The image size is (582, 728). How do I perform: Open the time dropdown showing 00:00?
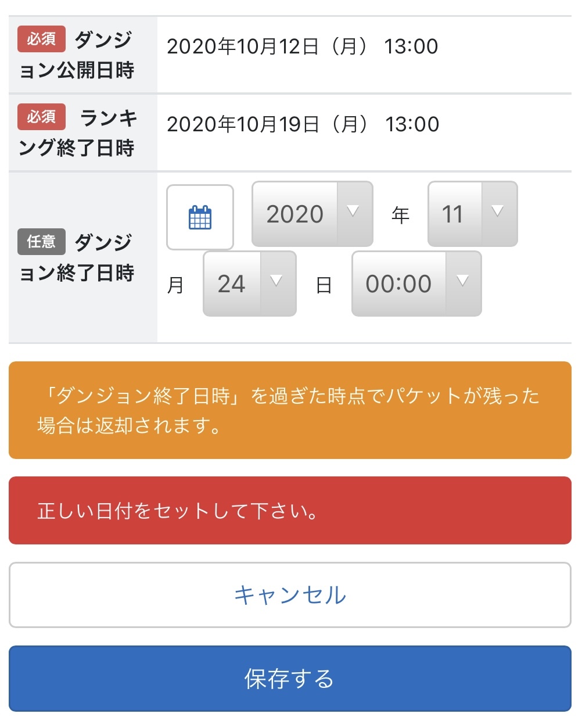point(399,284)
